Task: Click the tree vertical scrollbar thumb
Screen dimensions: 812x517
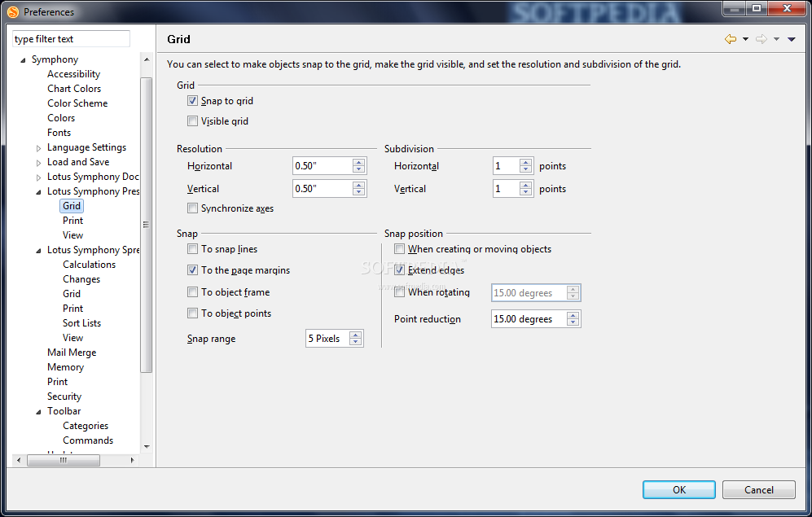Action: pos(147,225)
